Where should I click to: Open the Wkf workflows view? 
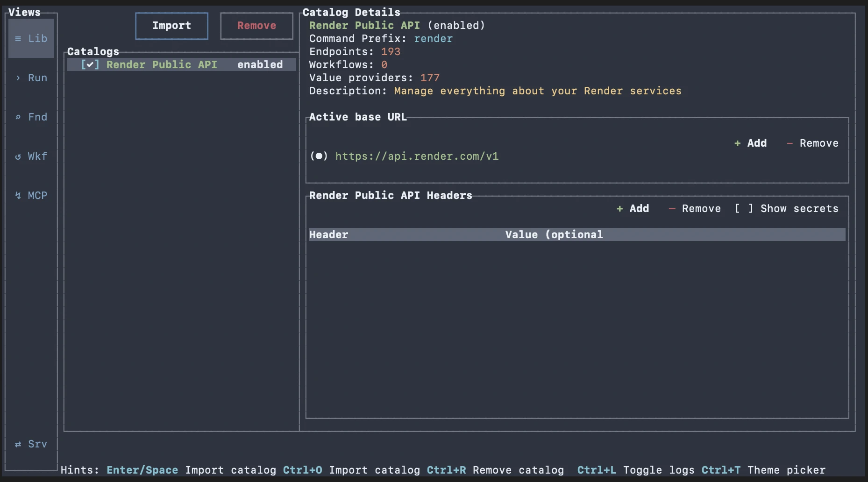31,156
